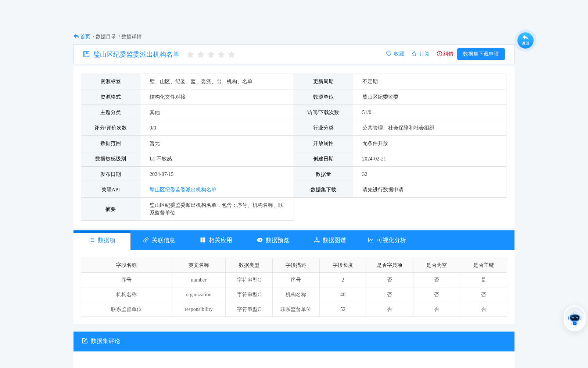Click the first rating star
The image size is (588, 368).
pyautogui.click(x=190, y=54)
